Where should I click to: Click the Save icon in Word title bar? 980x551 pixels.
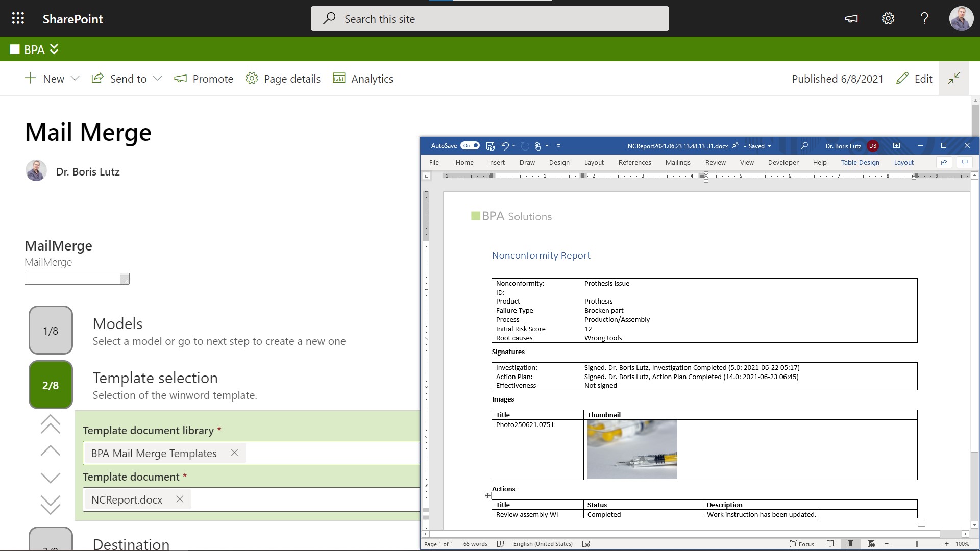coord(491,146)
